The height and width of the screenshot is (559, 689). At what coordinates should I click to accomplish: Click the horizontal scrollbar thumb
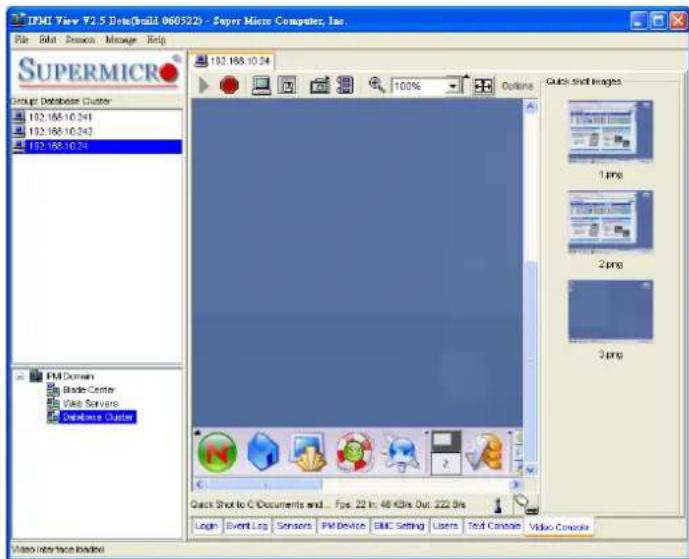264,484
